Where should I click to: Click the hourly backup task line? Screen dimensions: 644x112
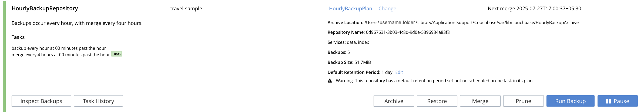[x=59, y=48]
